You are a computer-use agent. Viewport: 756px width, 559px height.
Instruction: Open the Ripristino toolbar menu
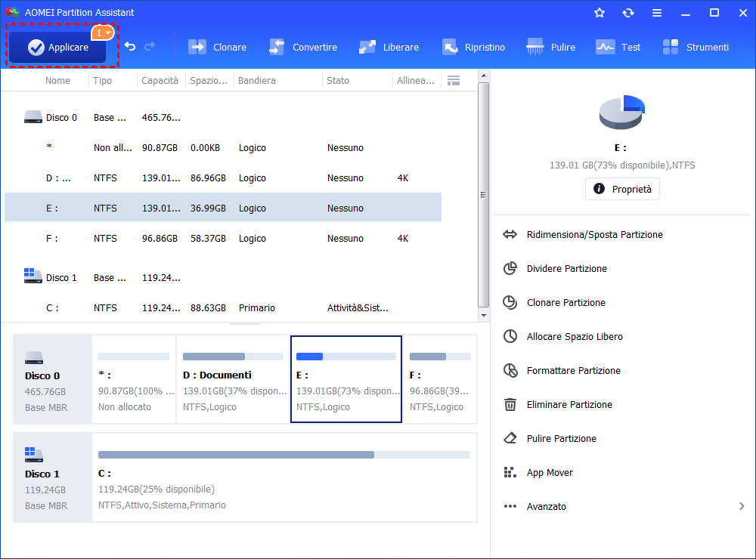(x=473, y=48)
